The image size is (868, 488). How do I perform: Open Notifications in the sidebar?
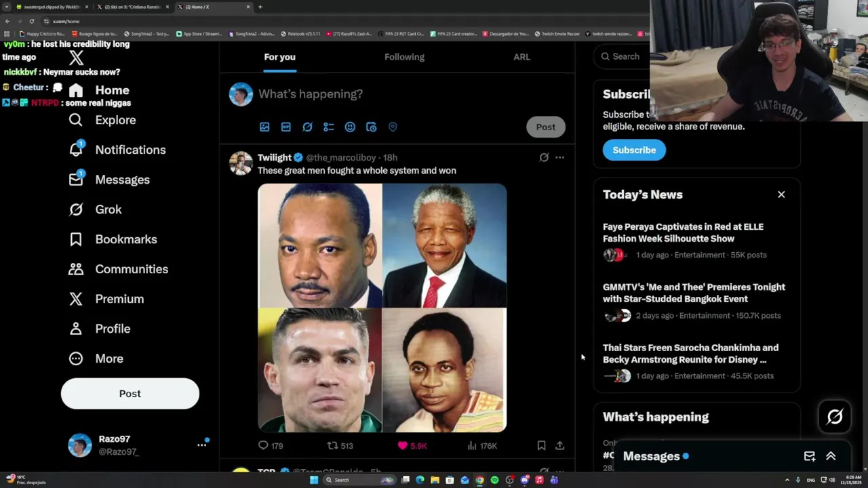pos(117,150)
